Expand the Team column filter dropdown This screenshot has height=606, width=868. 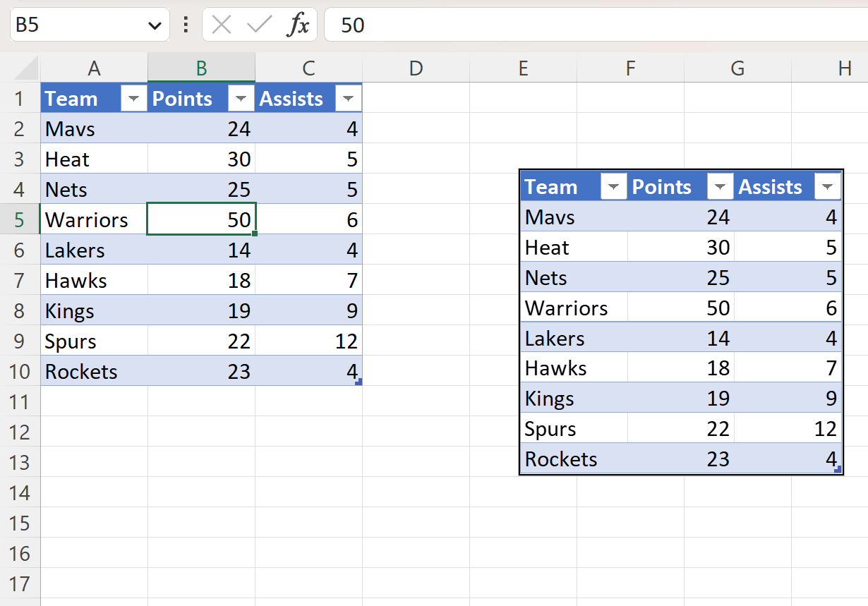point(133,99)
